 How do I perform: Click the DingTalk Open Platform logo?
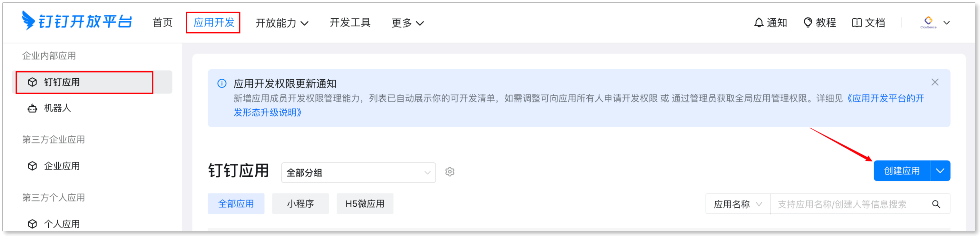[77, 21]
